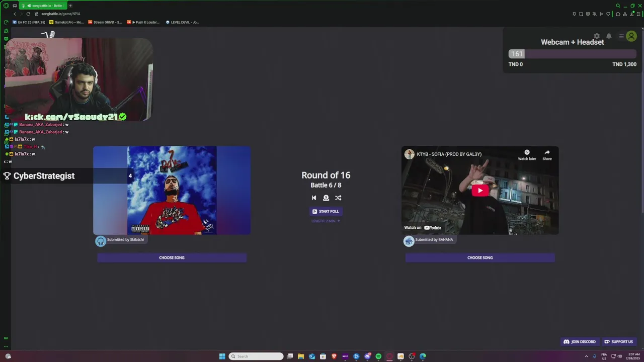
Task: Choose the song submitted by BANANA
Action: tap(480, 258)
